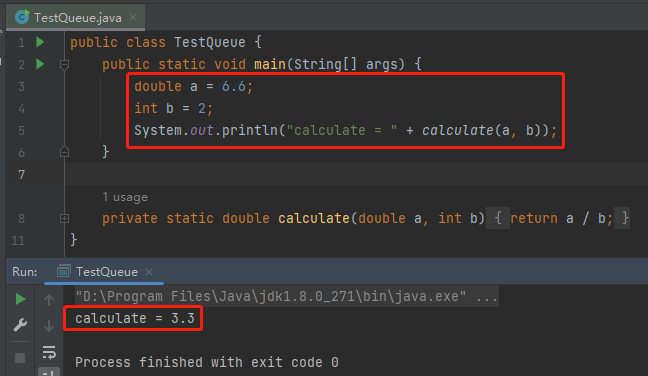Place cursor on line number 7 in gutter
This screenshot has height=376, width=648.
[x=21, y=175]
